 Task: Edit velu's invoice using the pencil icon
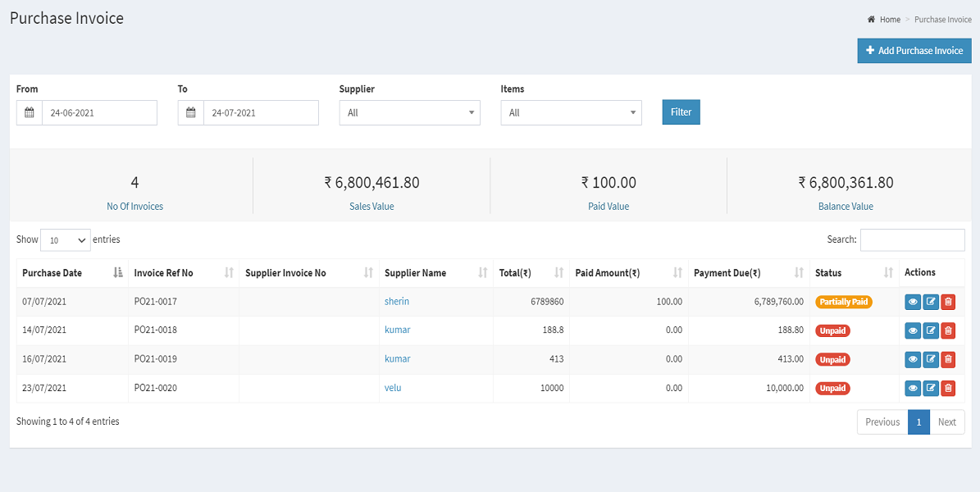tap(930, 388)
